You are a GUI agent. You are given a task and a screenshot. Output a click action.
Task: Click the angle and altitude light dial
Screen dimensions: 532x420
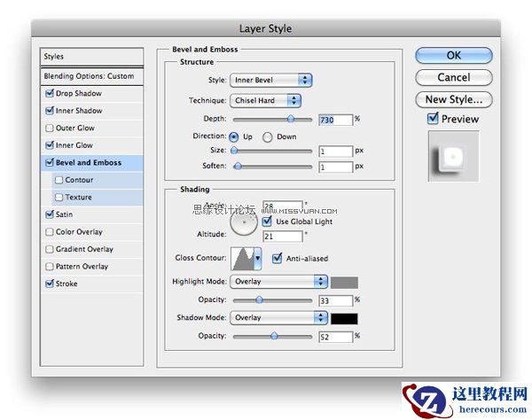pos(244,222)
